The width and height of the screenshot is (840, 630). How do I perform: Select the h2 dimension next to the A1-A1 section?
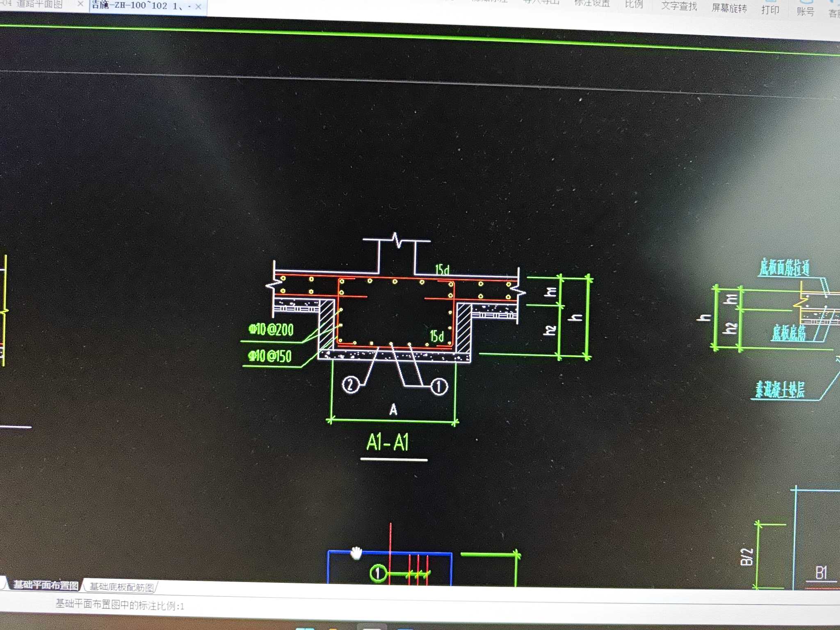click(550, 330)
